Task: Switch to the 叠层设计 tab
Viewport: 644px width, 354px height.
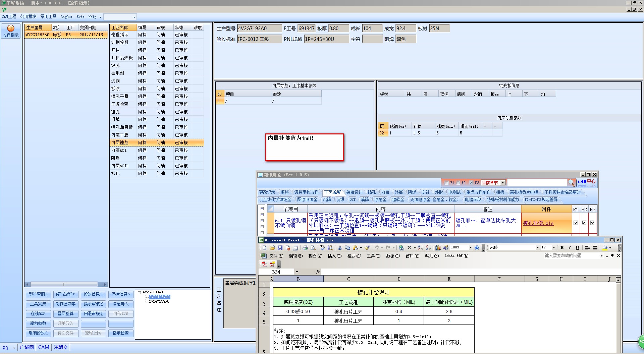Action: point(354,192)
